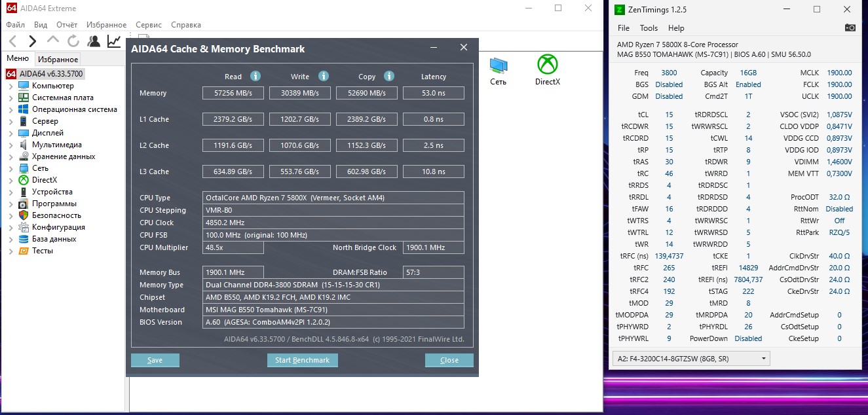Open the user icon in AIDA64 toolbar
The height and width of the screenshot is (415, 868).
94,41
